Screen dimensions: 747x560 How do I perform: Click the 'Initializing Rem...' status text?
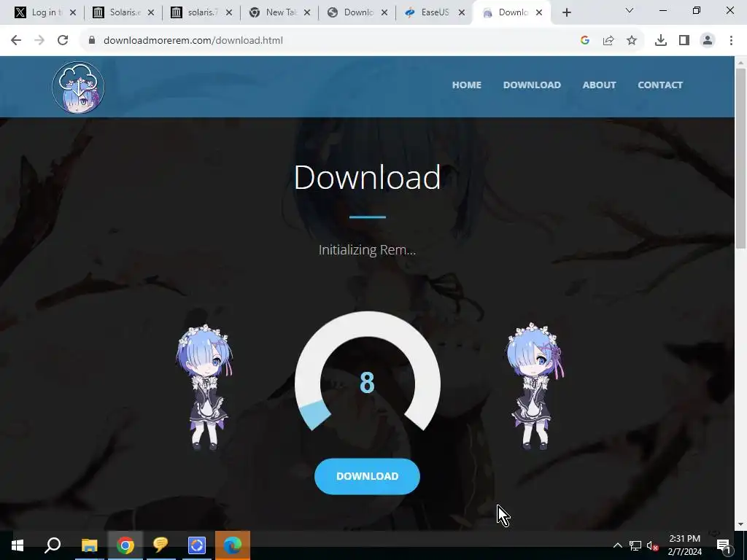367,250
